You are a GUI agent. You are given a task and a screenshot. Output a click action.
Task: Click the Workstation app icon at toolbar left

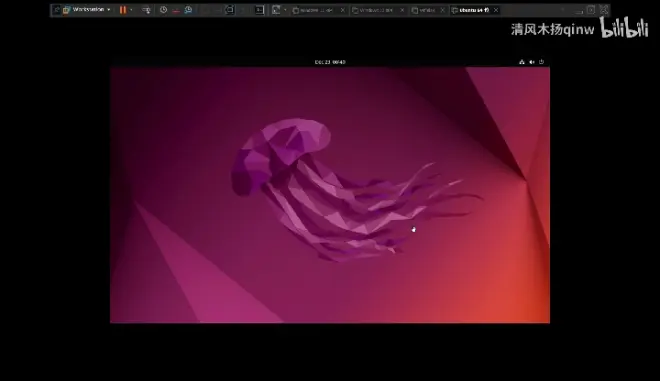66,10
